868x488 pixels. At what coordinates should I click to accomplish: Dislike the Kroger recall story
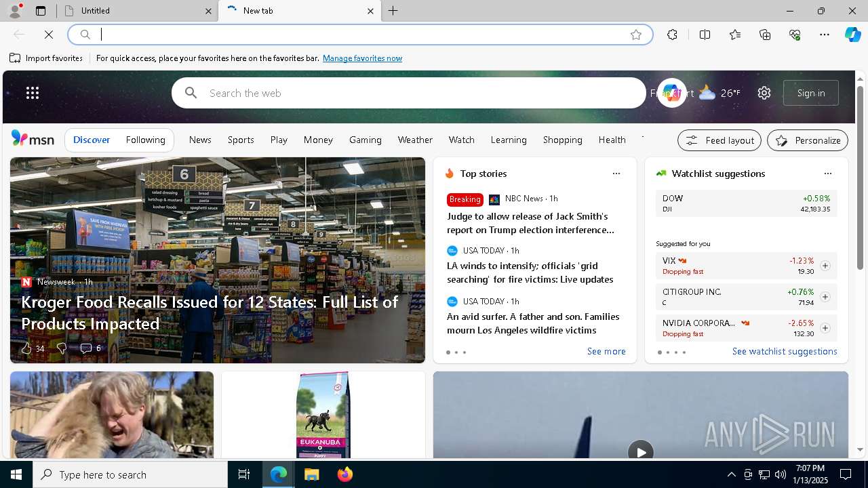pos(62,348)
